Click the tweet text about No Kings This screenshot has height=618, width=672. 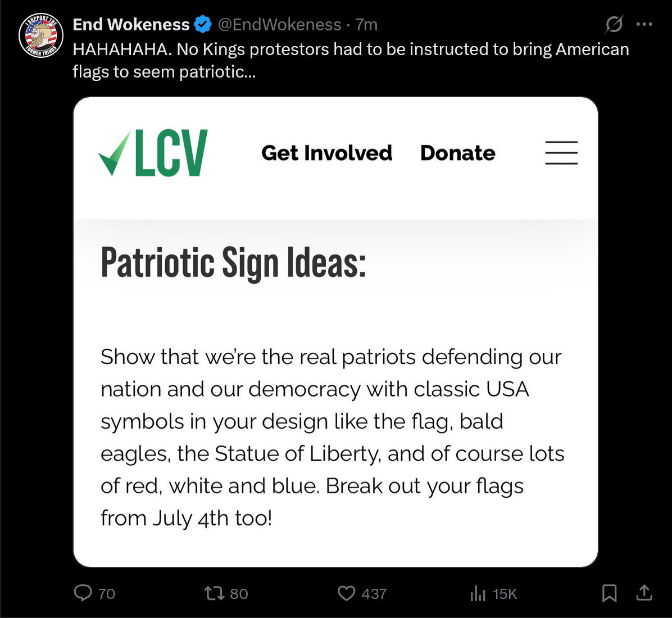(x=351, y=61)
